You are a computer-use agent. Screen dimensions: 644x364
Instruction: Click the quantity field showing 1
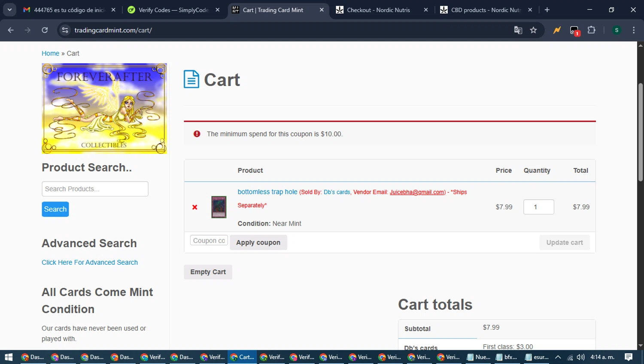(x=539, y=207)
